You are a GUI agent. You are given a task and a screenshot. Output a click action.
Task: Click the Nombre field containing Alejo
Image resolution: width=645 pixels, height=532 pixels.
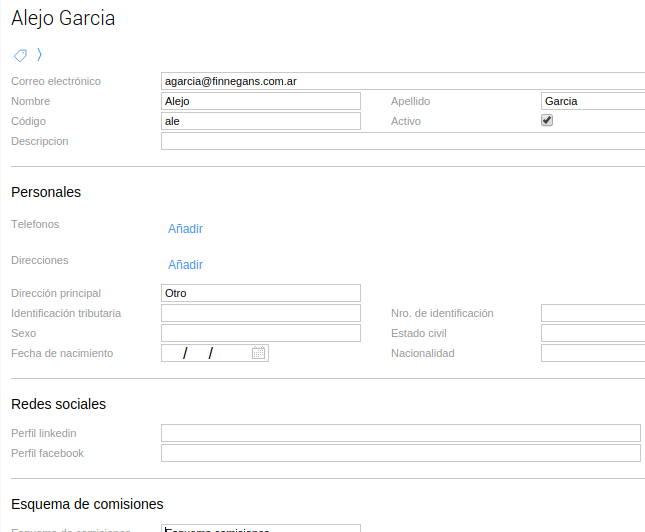(x=261, y=101)
